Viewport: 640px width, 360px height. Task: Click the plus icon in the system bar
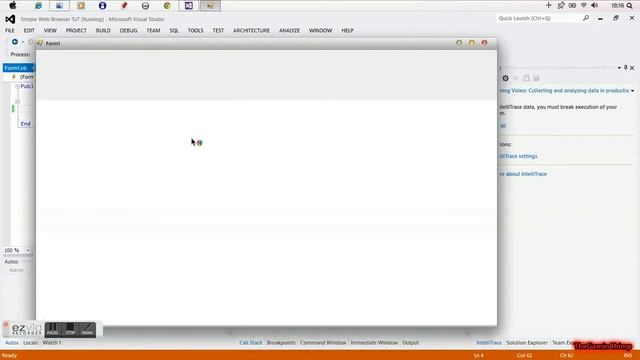coord(549,5)
